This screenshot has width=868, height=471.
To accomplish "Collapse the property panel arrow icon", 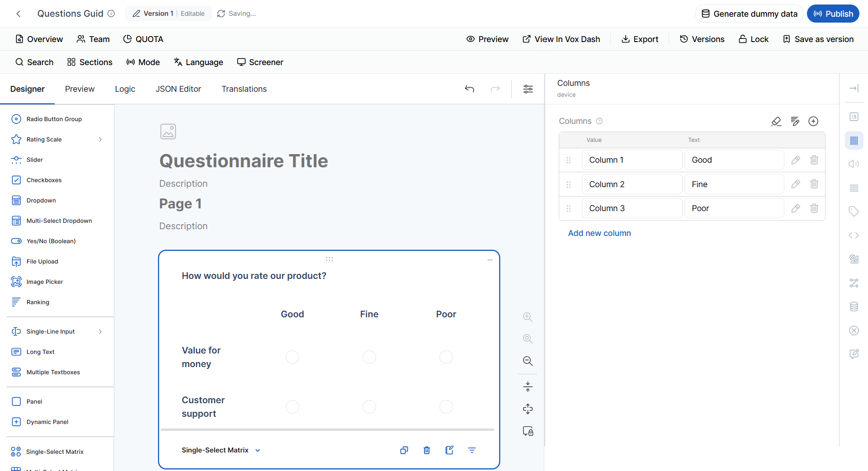I will pyautogui.click(x=854, y=89).
